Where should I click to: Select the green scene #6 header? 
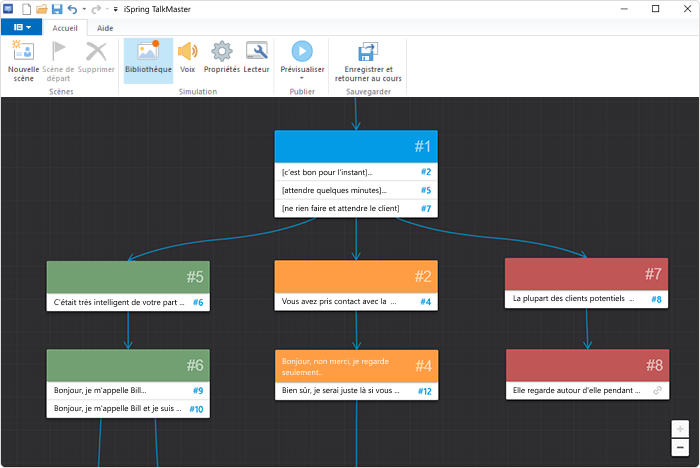128,365
